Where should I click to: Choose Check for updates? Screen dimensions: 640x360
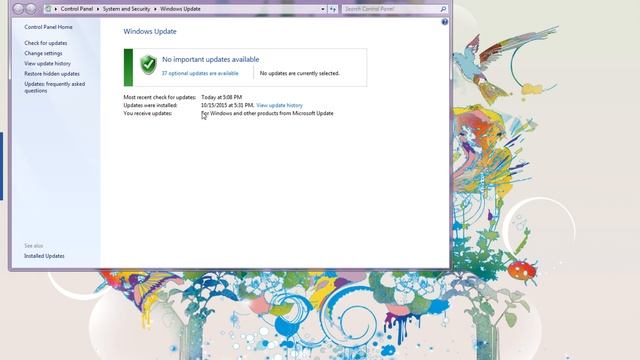tap(46, 43)
